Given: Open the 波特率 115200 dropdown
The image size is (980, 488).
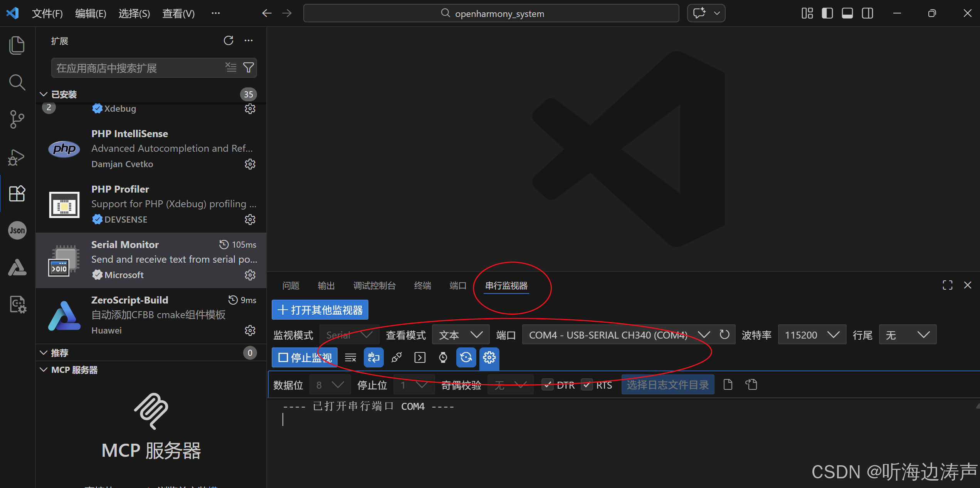Looking at the screenshot, I should click(812, 335).
